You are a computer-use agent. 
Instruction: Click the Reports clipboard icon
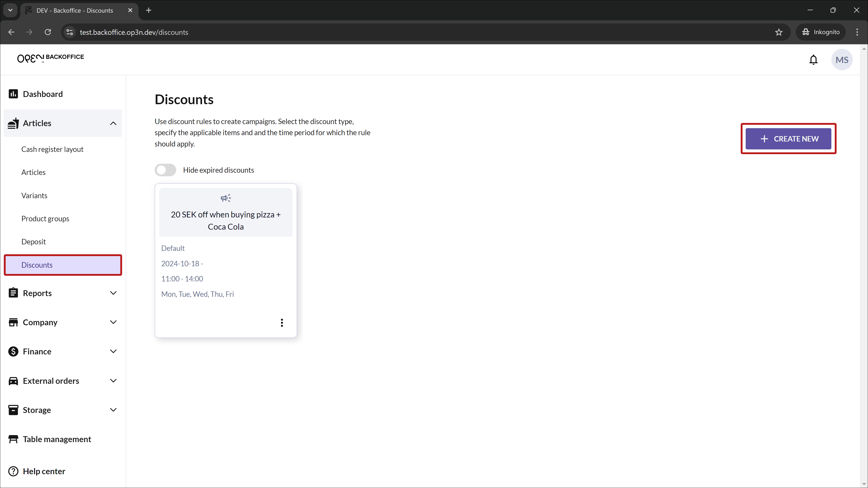tap(13, 293)
